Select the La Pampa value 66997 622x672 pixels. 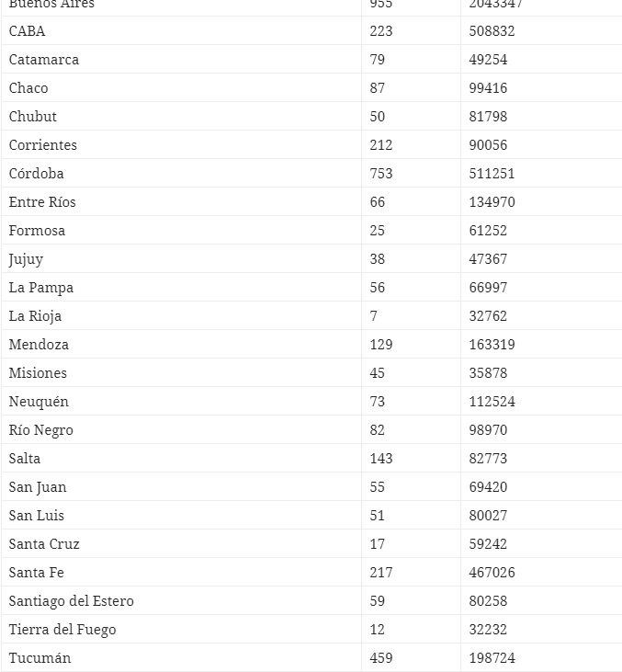pos(488,288)
